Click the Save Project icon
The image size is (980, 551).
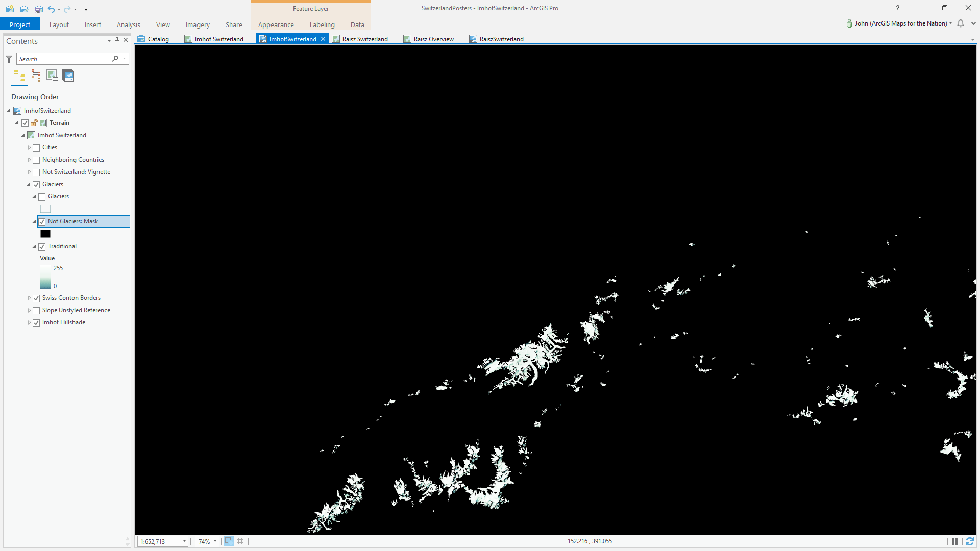(x=38, y=9)
